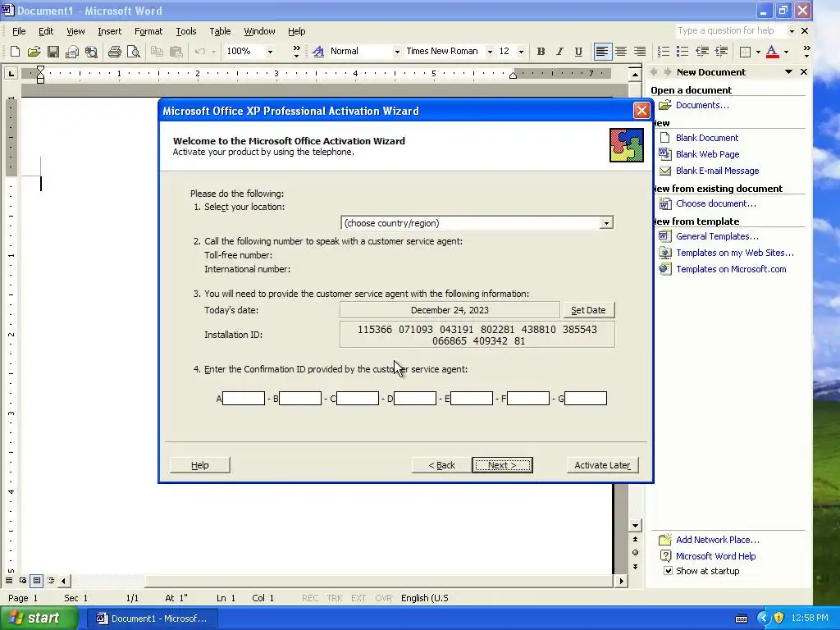Apply the font color A icon
The width and height of the screenshot is (840, 630).
[772, 52]
